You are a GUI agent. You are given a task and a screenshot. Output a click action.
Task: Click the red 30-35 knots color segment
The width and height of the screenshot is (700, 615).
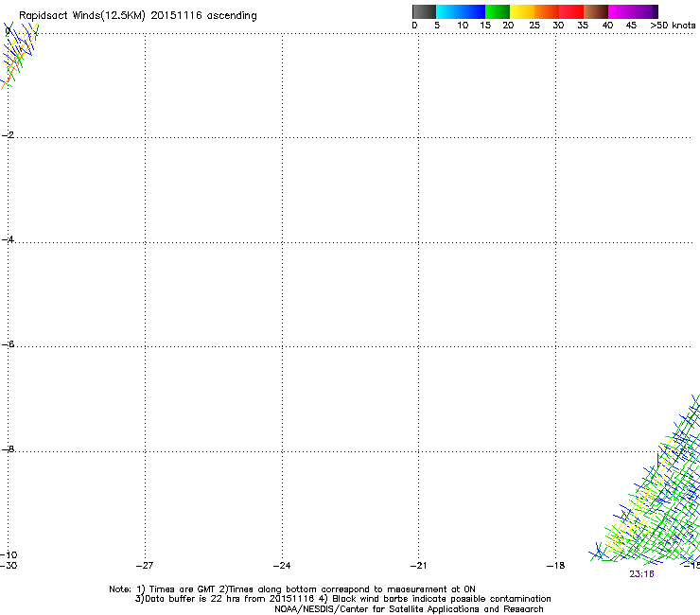tap(571, 11)
